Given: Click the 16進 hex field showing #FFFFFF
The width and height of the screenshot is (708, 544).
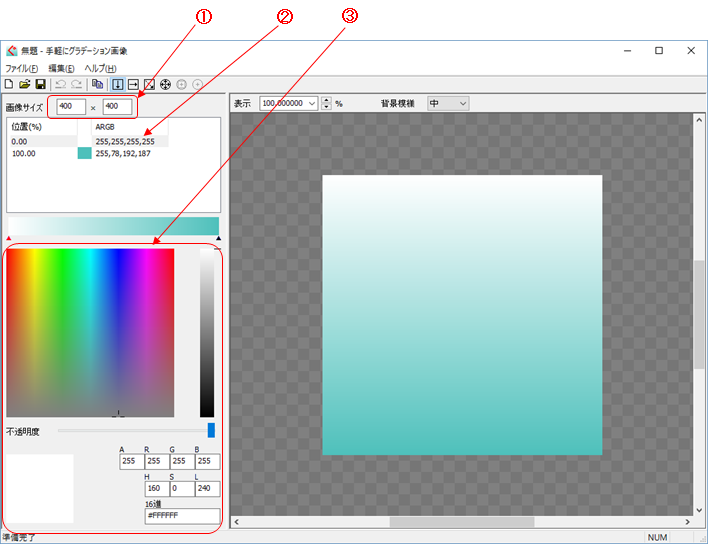Looking at the screenshot, I should (182, 516).
